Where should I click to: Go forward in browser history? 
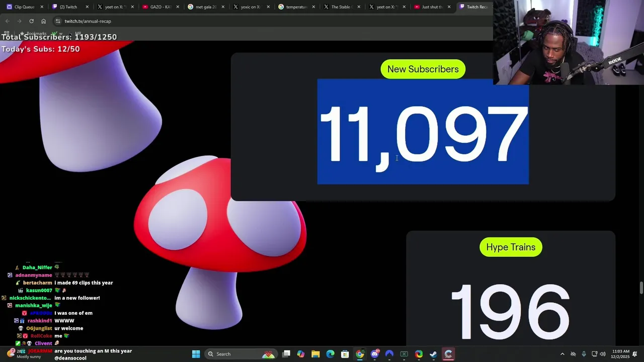(x=19, y=21)
